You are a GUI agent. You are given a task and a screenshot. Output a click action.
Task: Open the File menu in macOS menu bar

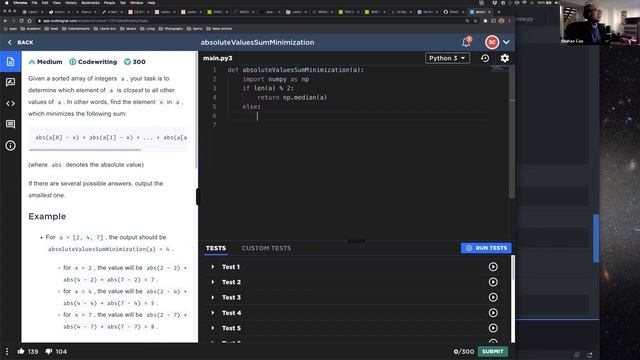coord(35,2)
